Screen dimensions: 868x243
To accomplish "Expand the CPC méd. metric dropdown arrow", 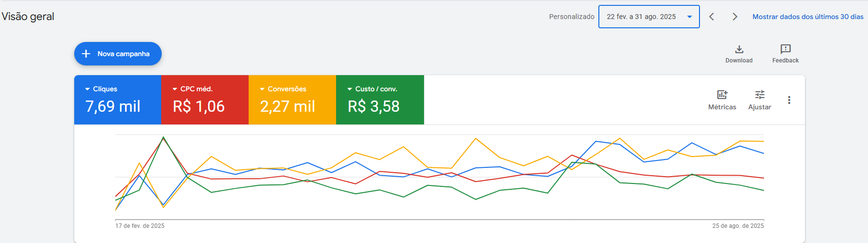I will [175, 89].
